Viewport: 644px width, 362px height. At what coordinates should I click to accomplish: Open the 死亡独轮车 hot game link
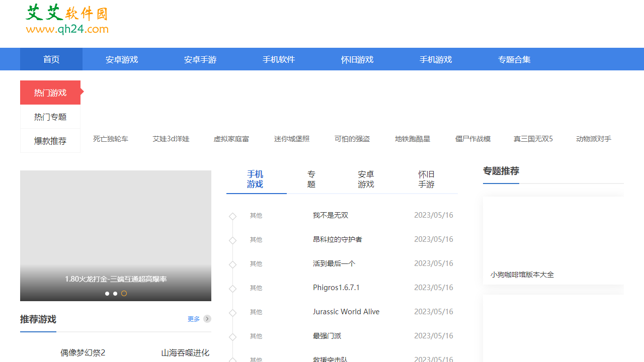111,139
